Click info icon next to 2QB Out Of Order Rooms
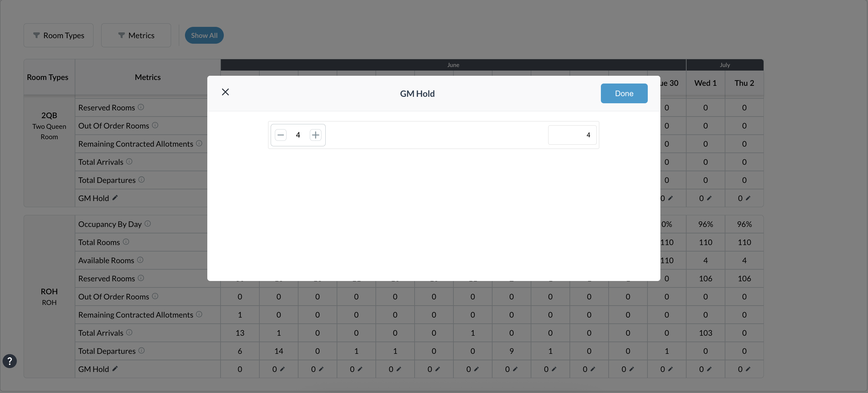Screen dimensions: 868x393 [155, 126]
